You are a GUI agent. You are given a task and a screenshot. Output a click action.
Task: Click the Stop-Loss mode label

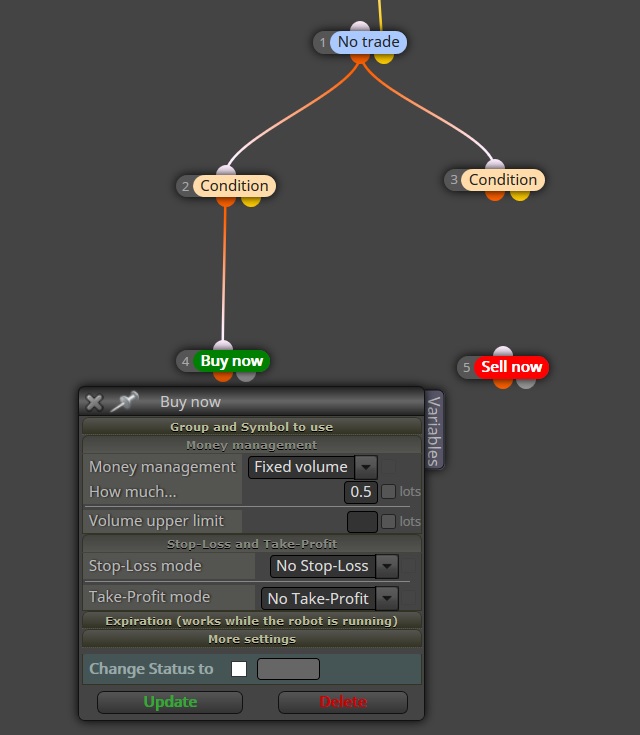(x=145, y=566)
